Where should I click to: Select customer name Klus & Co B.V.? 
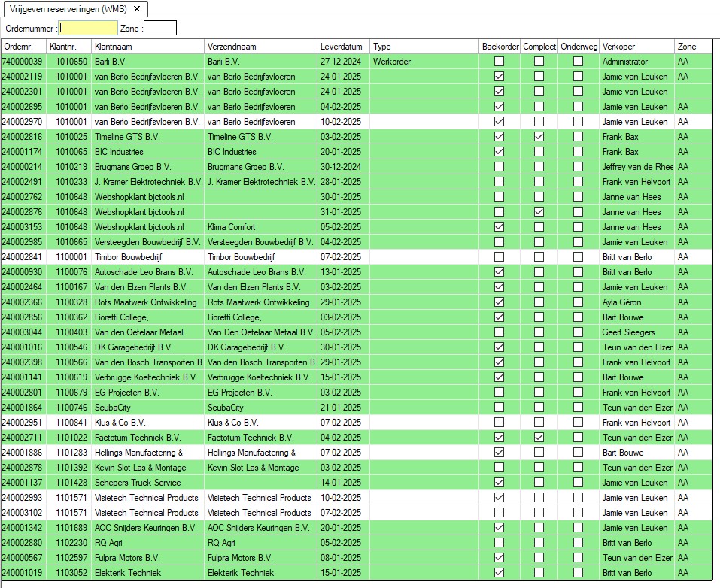click(120, 423)
